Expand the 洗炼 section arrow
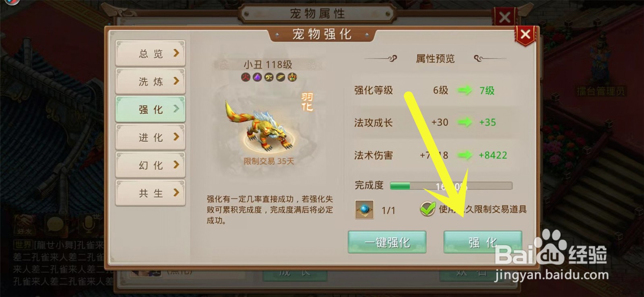This screenshot has height=297, width=644. tap(176, 81)
